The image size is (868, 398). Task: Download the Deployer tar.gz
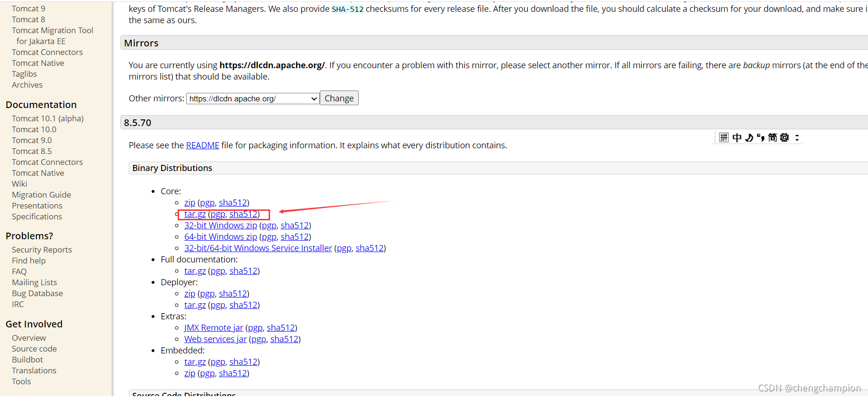(195, 305)
